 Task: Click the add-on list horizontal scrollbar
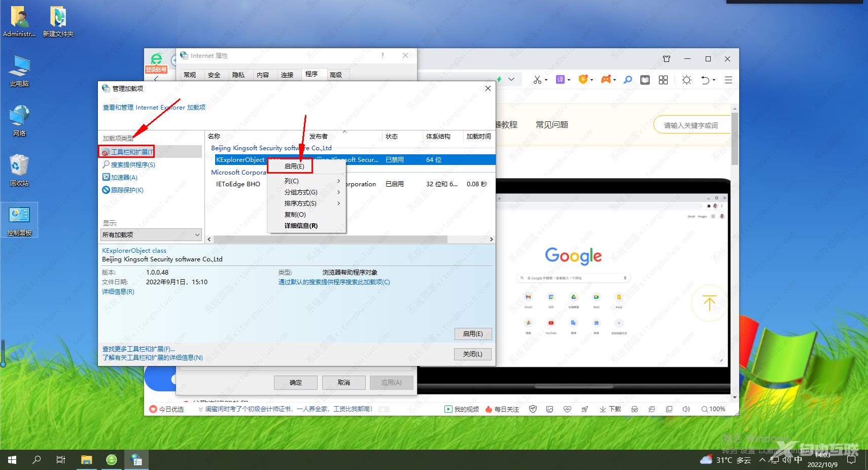(x=330, y=239)
